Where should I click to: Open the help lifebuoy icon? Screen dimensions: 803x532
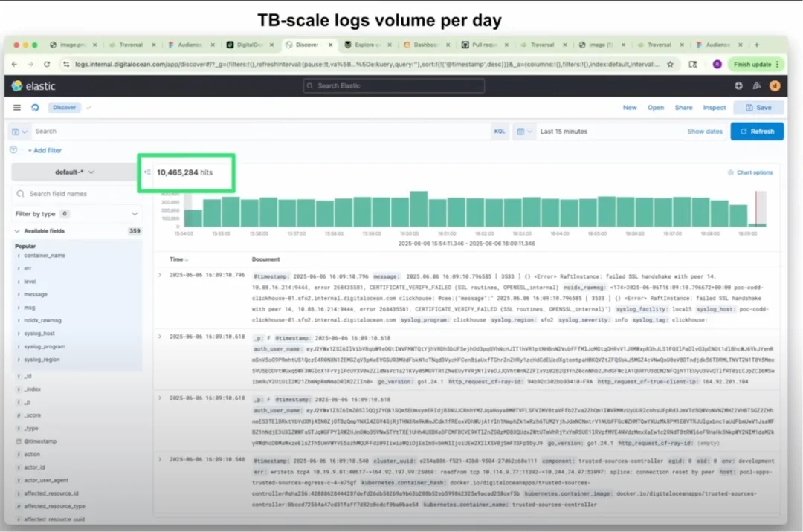pos(738,86)
